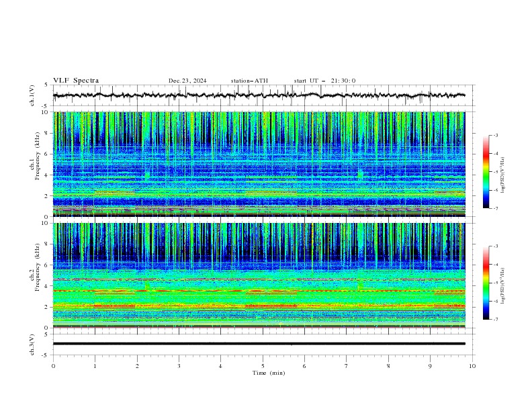Screen dimensions: 532x411
Task: Click the "Time (min)" axis label
Action: pyautogui.click(x=269, y=373)
